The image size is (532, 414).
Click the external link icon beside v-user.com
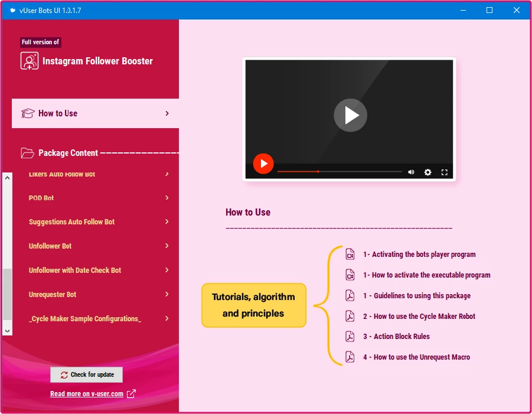tap(131, 394)
